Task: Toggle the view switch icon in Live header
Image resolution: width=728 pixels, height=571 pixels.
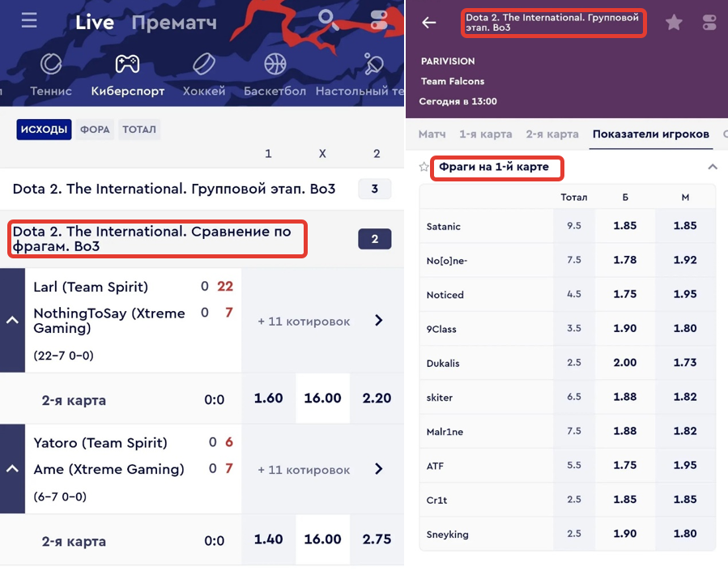Action: 379,20
